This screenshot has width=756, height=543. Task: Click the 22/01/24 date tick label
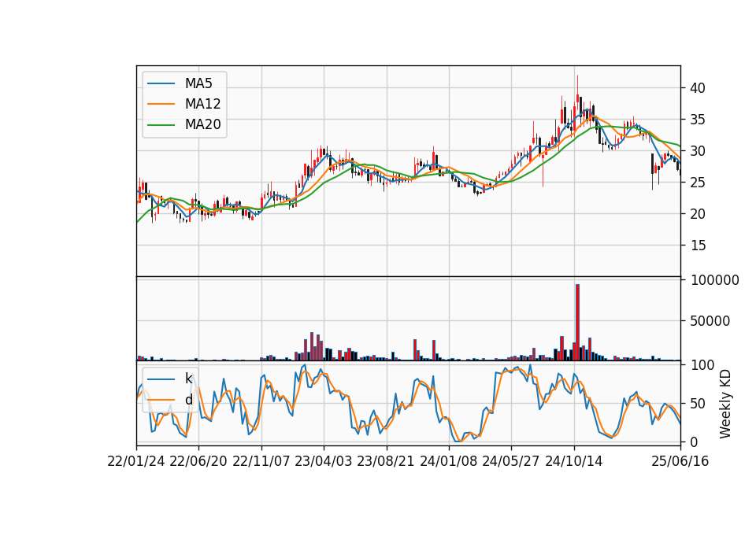[136, 461]
